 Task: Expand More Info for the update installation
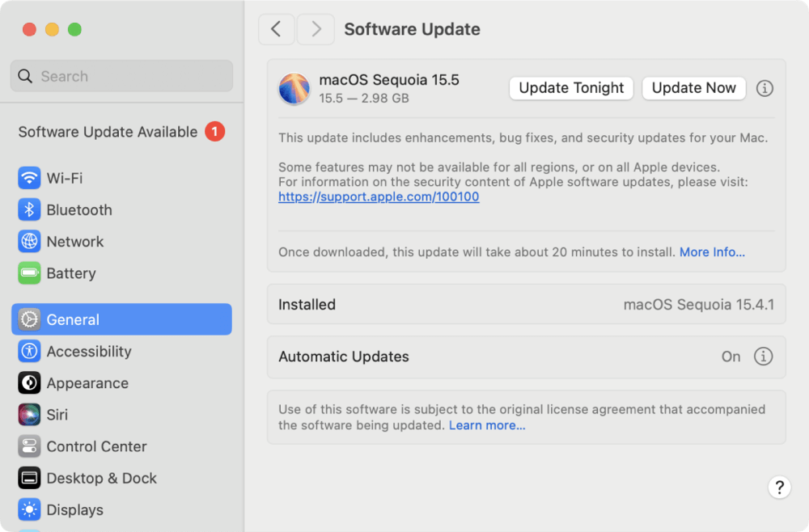[x=712, y=251]
